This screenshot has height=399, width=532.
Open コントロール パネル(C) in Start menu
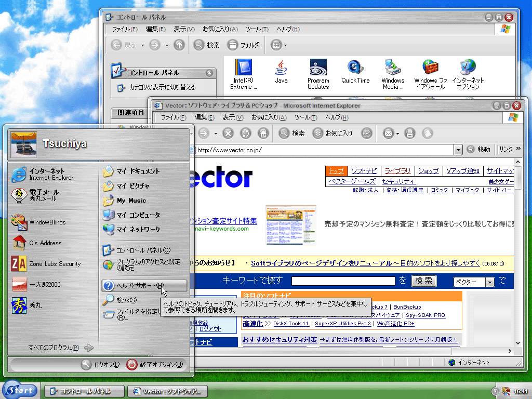point(137,250)
